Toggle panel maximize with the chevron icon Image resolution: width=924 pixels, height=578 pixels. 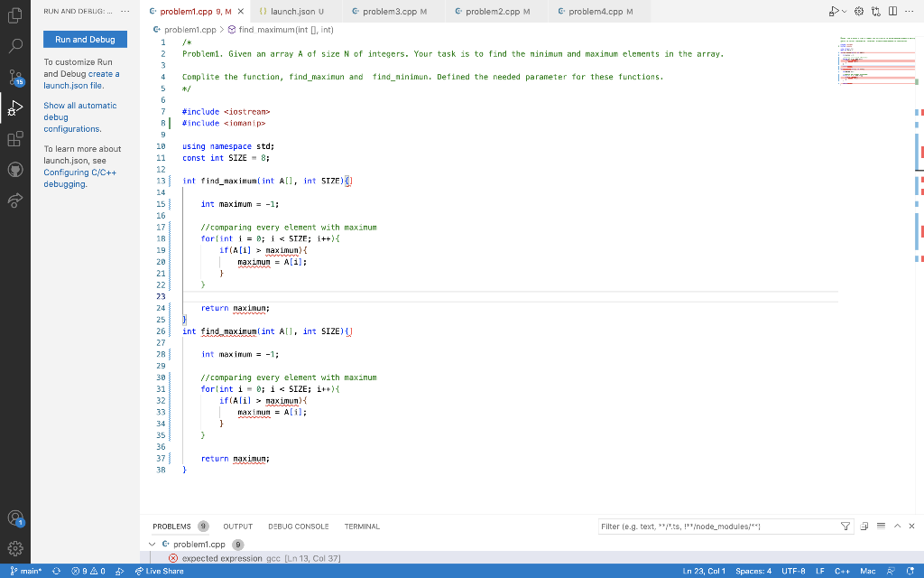pyautogui.click(x=899, y=526)
